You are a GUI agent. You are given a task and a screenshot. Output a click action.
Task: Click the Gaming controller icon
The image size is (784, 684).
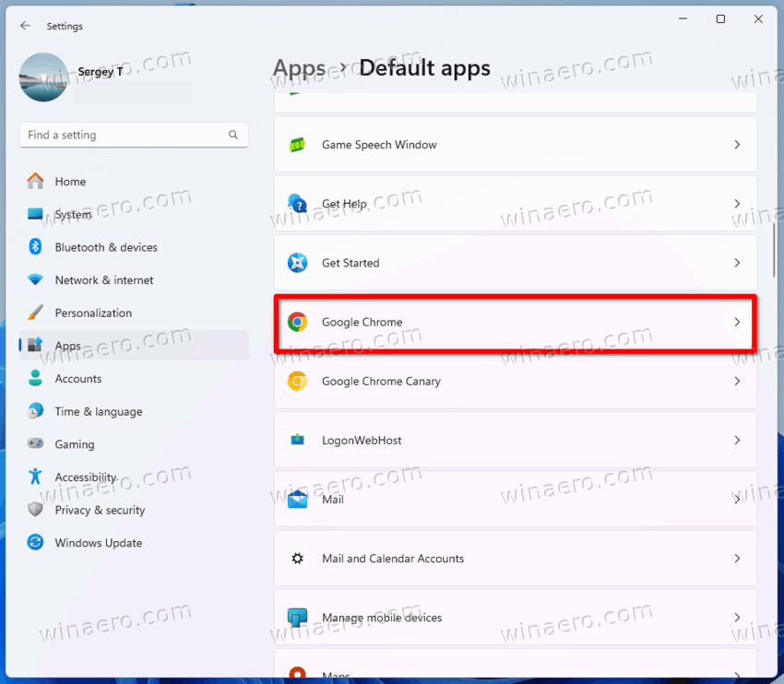(35, 443)
